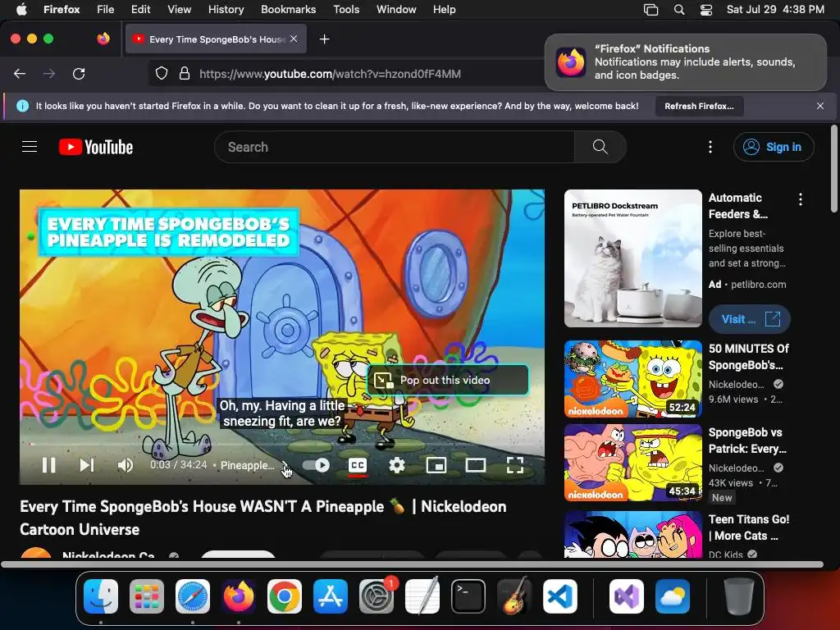Enter full screen mode
840x630 pixels.
tap(515, 465)
